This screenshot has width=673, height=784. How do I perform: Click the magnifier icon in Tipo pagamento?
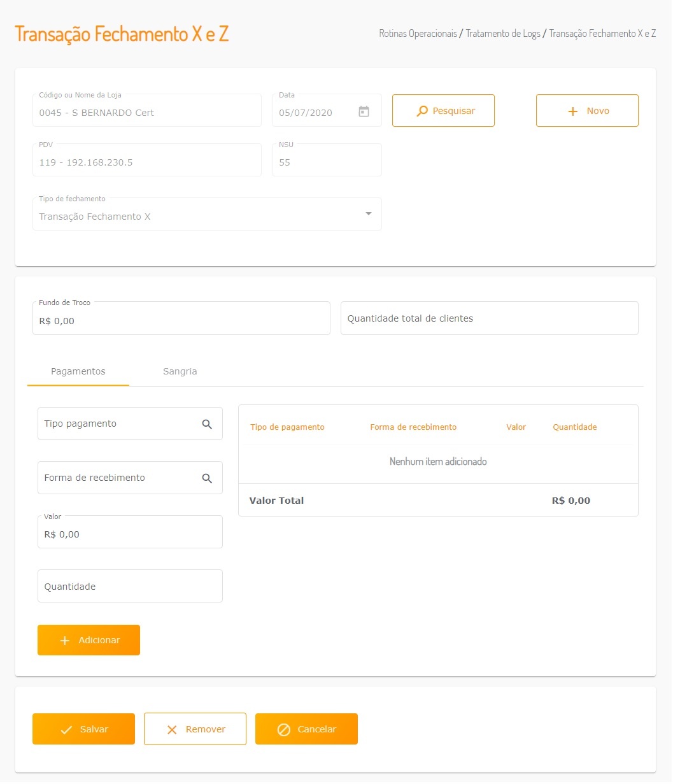point(207,424)
